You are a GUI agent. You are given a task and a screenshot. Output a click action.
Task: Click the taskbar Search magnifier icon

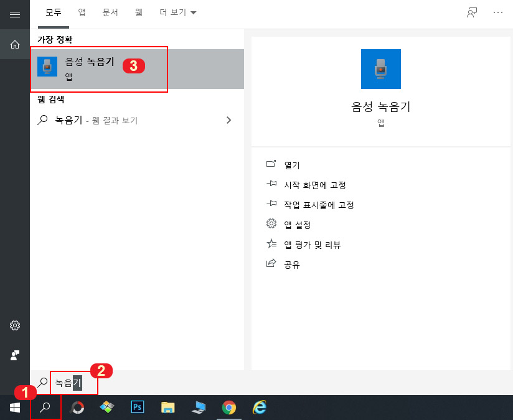point(45,408)
